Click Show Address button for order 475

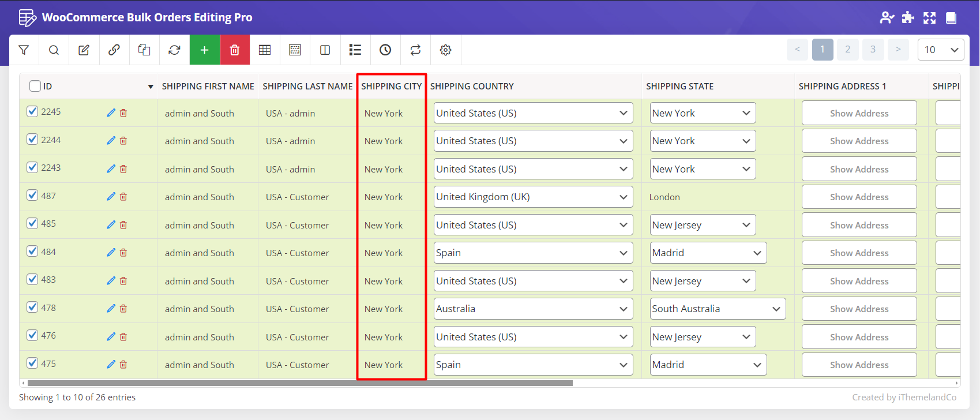coord(858,365)
